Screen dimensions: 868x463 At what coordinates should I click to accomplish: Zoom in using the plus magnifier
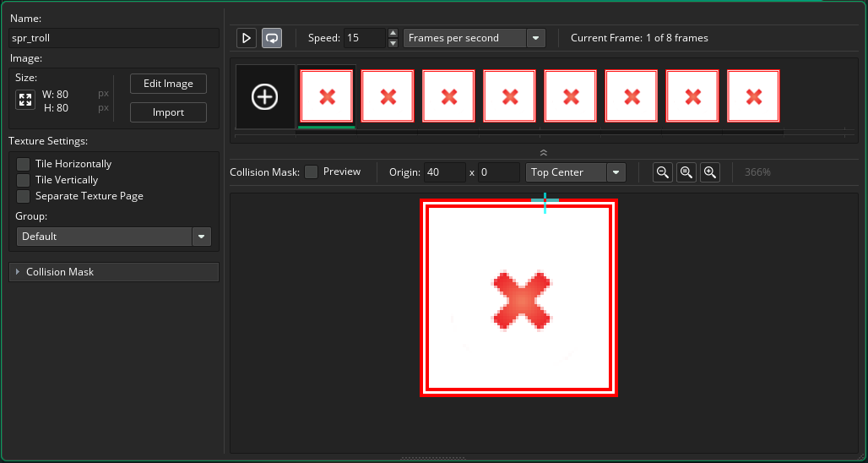coord(710,172)
